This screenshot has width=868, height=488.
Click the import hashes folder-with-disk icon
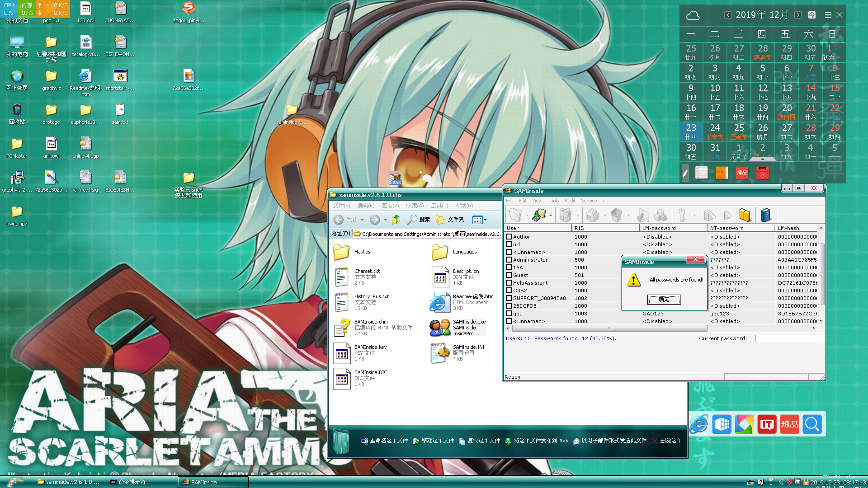pos(538,216)
